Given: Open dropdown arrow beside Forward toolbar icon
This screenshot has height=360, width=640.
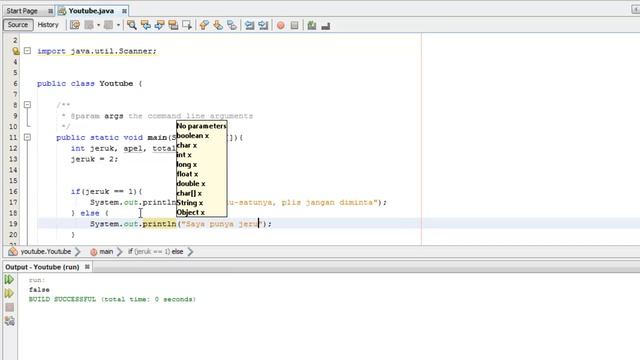Looking at the screenshot, I should pos(118,25).
